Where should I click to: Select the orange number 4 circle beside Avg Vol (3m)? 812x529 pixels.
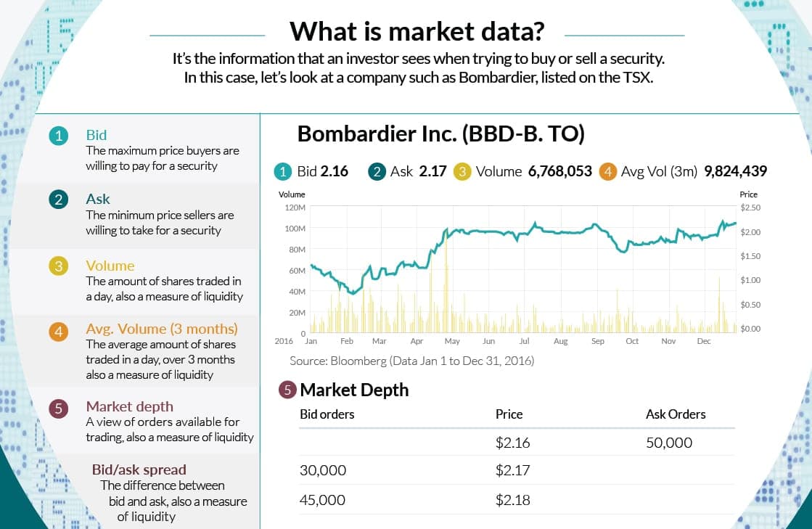tap(608, 172)
